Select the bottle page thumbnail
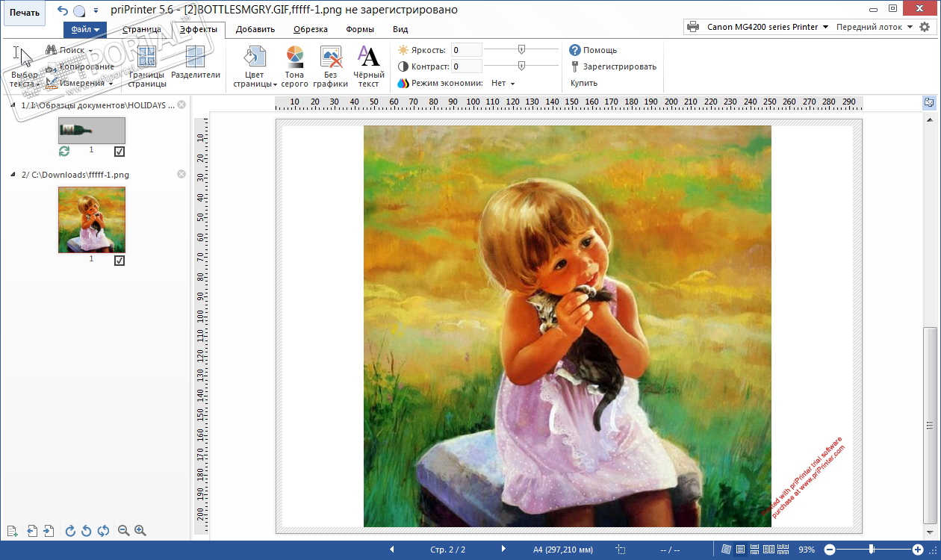Image resolution: width=941 pixels, height=560 pixels. click(92, 131)
